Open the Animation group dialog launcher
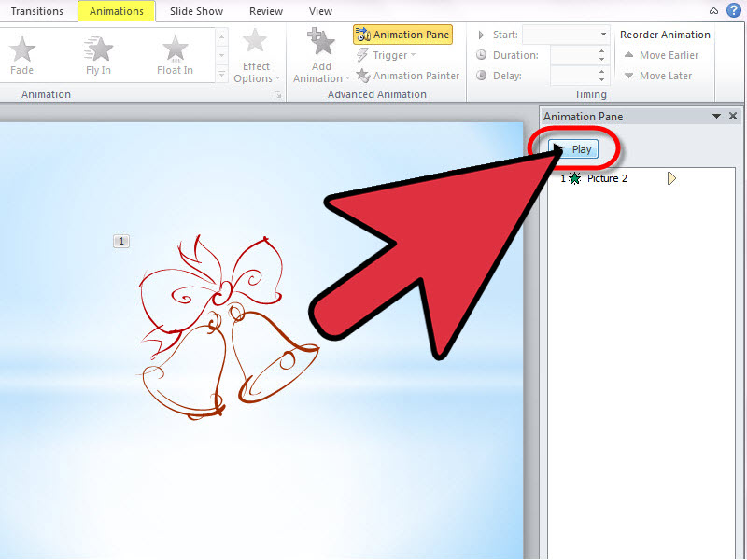The image size is (747, 560). 277,94
